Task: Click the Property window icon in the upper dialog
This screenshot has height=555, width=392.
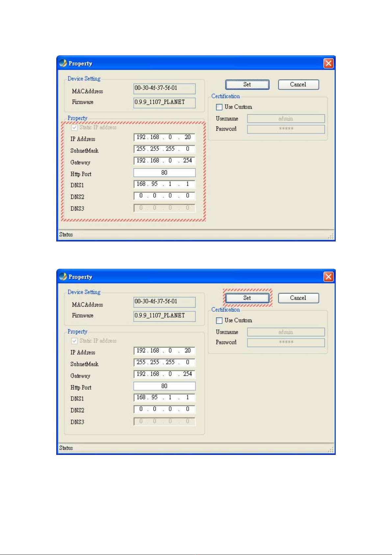Action: click(x=63, y=63)
